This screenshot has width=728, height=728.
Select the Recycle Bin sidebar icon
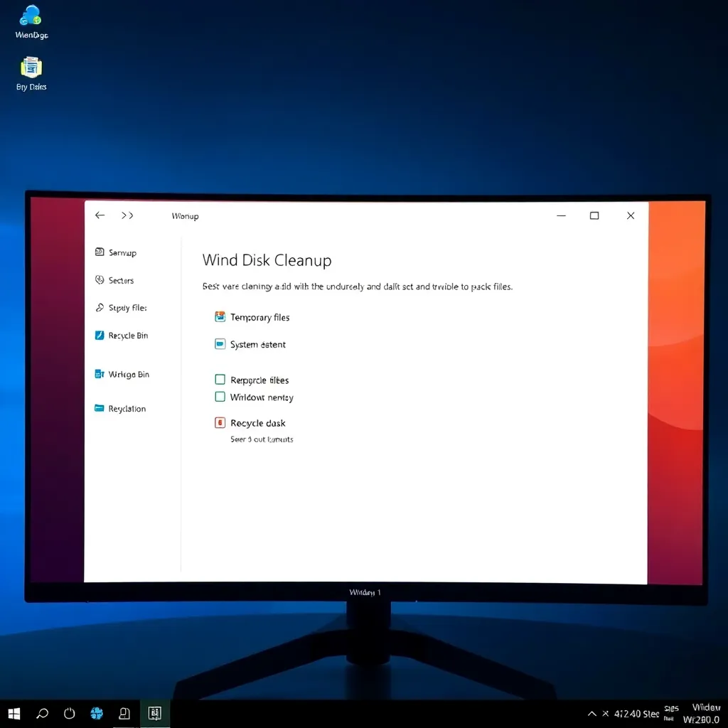pos(100,335)
